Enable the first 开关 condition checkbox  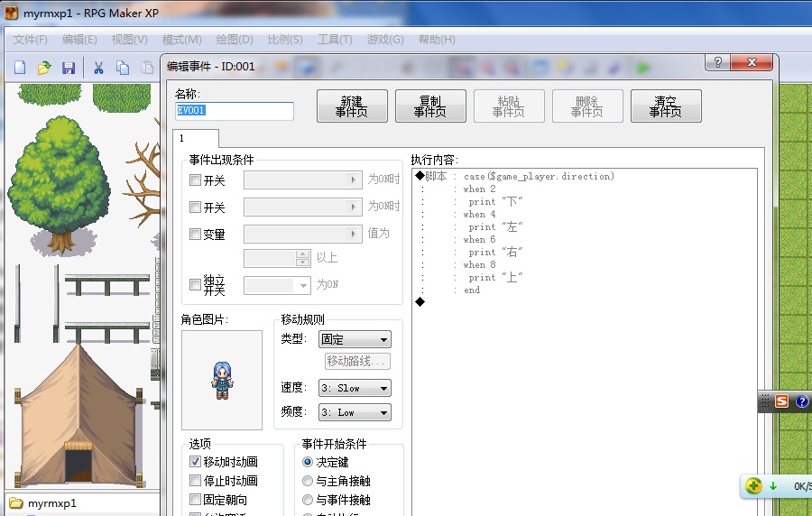coord(195,180)
